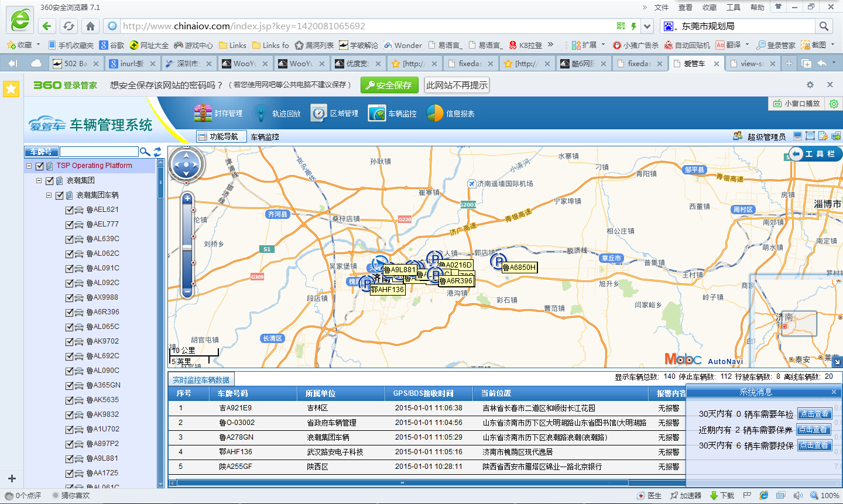Click the 车辆监控 toolbar icon
Screen dimensions: 843x504
[x=377, y=113]
